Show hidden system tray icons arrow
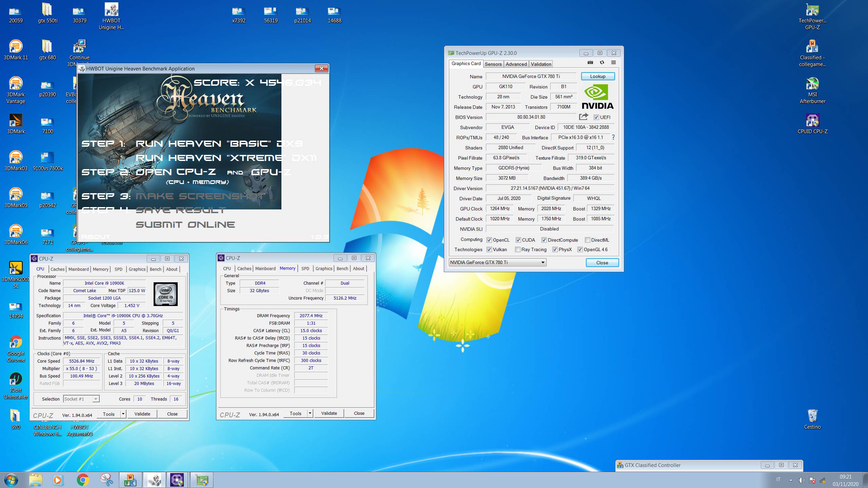This screenshot has height=488, width=868. point(791,480)
